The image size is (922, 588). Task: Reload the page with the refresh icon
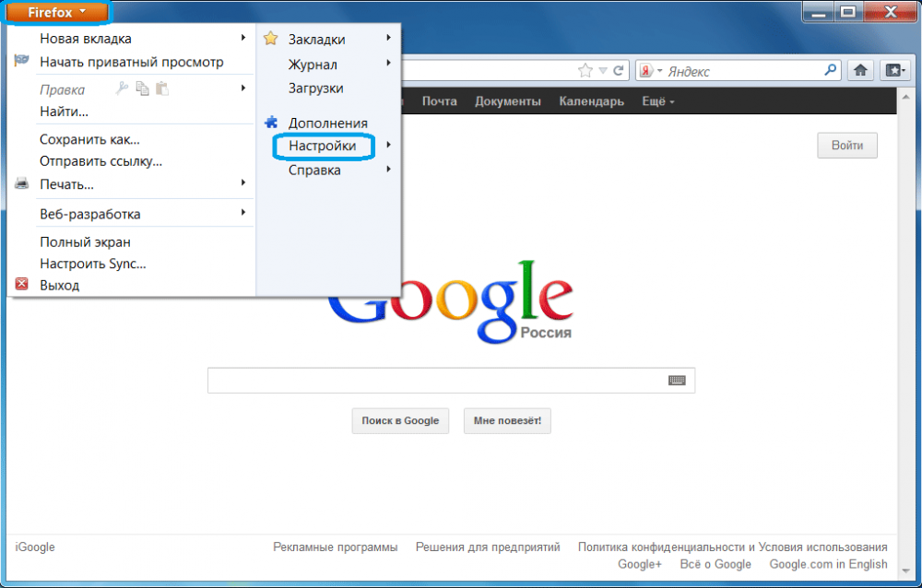tap(619, 71)
